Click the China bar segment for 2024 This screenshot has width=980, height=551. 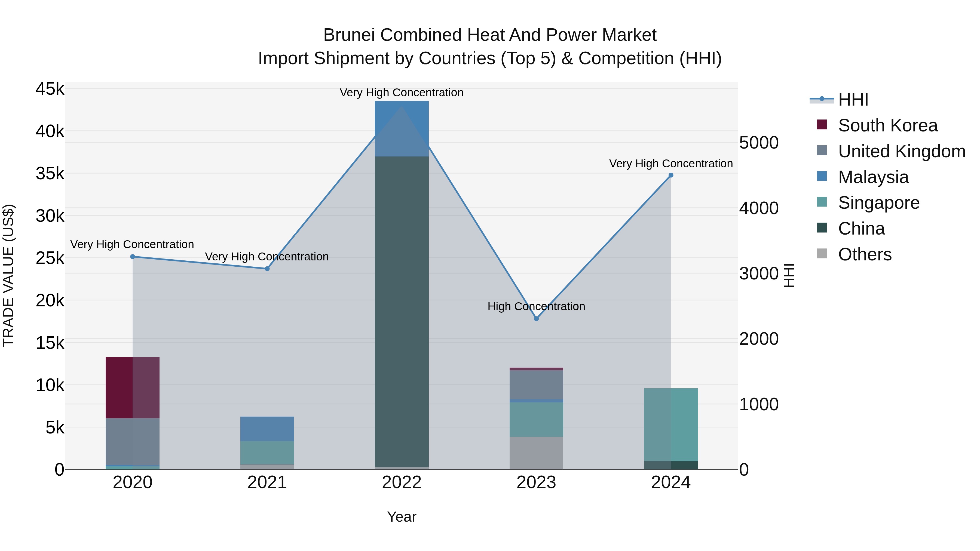(671, 466)
